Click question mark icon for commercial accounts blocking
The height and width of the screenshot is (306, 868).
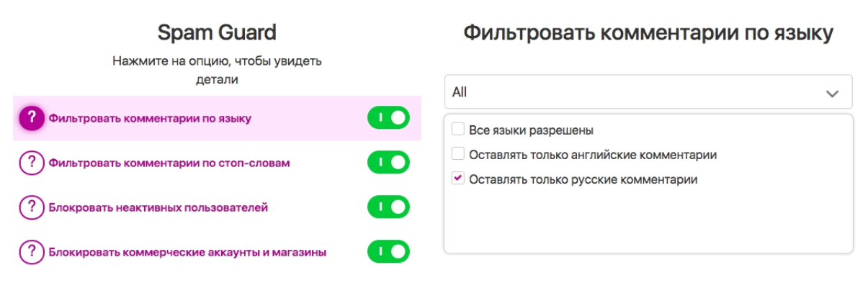tap(31, 252)
